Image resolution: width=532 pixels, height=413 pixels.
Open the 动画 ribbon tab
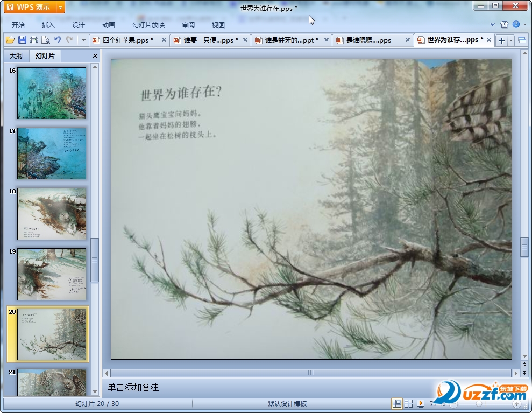pos(109,25)
